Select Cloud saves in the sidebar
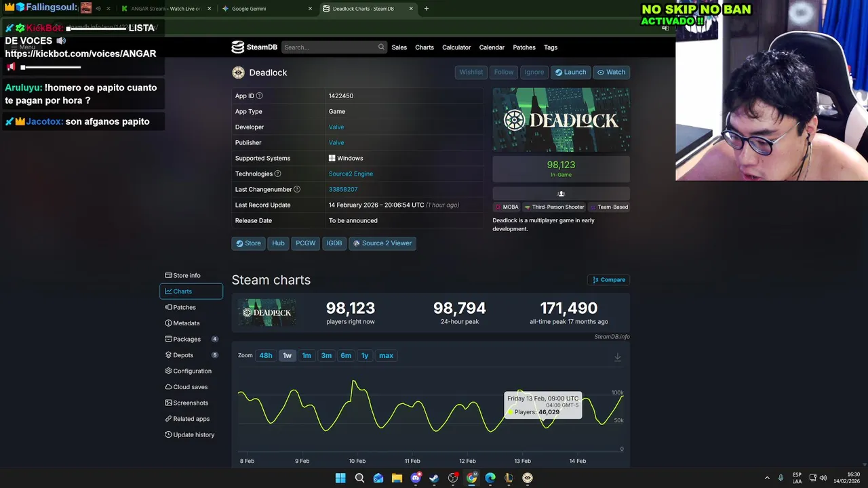 pos(191,387)
